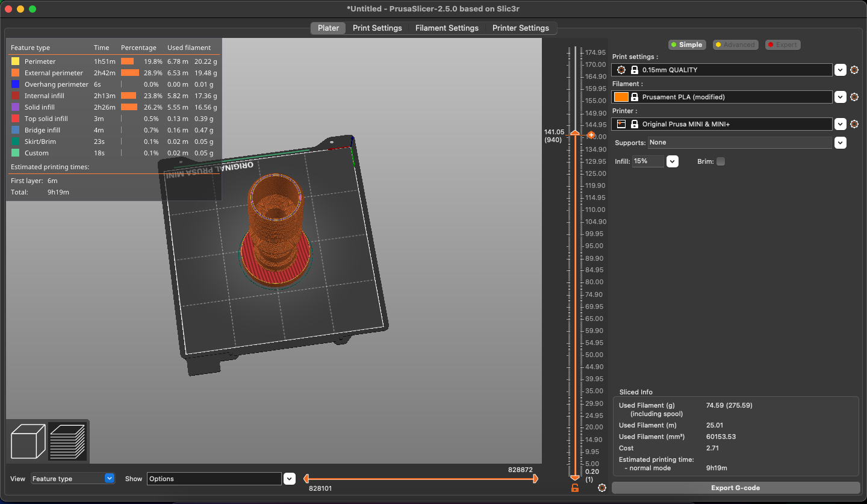Image resolution: width=867 pixels, height=504 pixels.
Task: Add color change with the plus marker icon
Action: (591, 135)
